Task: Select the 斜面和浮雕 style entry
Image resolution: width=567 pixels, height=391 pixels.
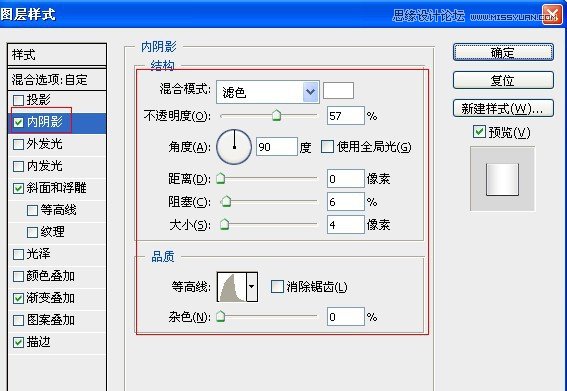Action: tap(56, 188)
